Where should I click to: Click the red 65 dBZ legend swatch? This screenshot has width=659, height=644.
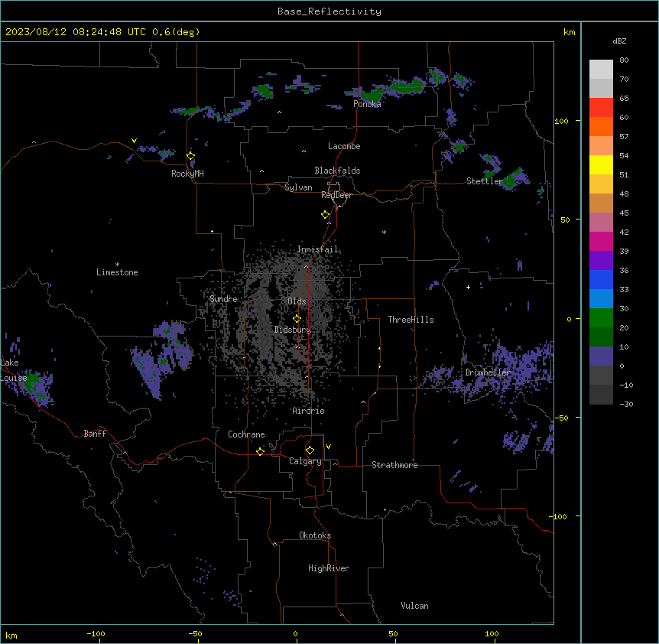click(601, 108)
